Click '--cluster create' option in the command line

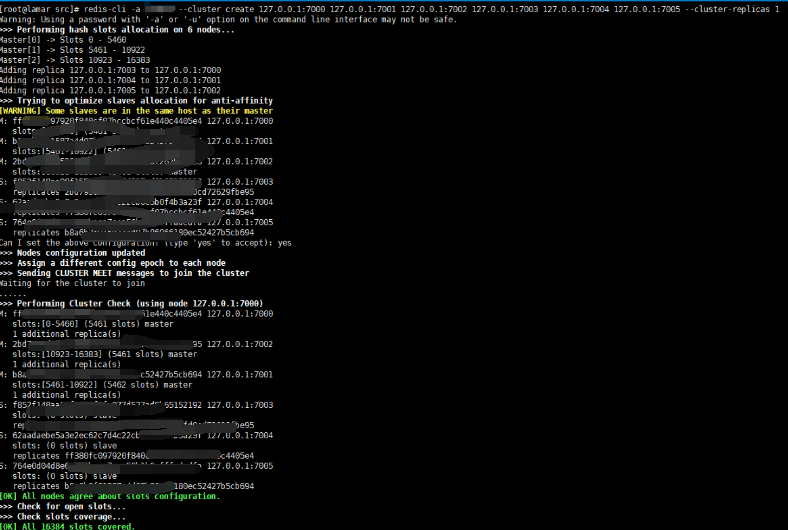(x=216, y=9)
